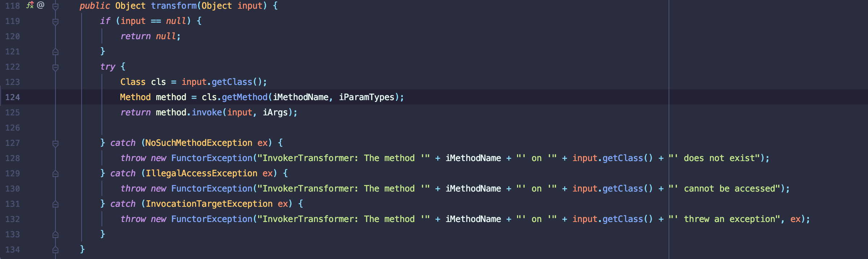Click the IllegalAccessException class name

point(201,173)
